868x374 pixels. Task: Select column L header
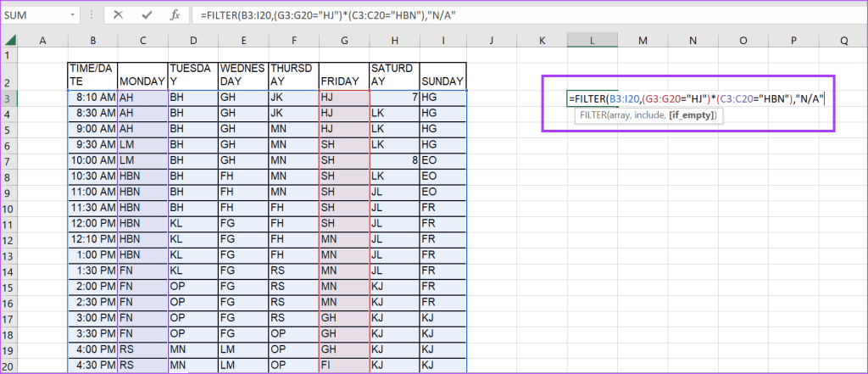tap(592, 40)
